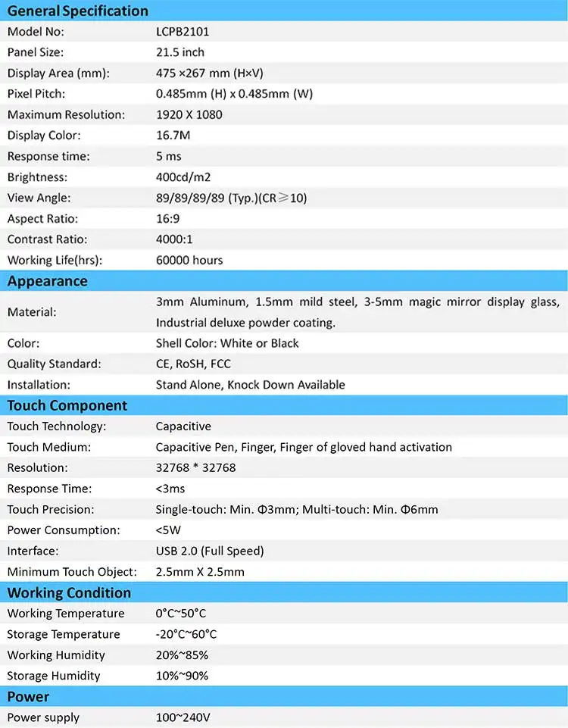The image size is (568, 728).
Task: Click the Shell Color White or Black value
Action: tap(227, 343)
